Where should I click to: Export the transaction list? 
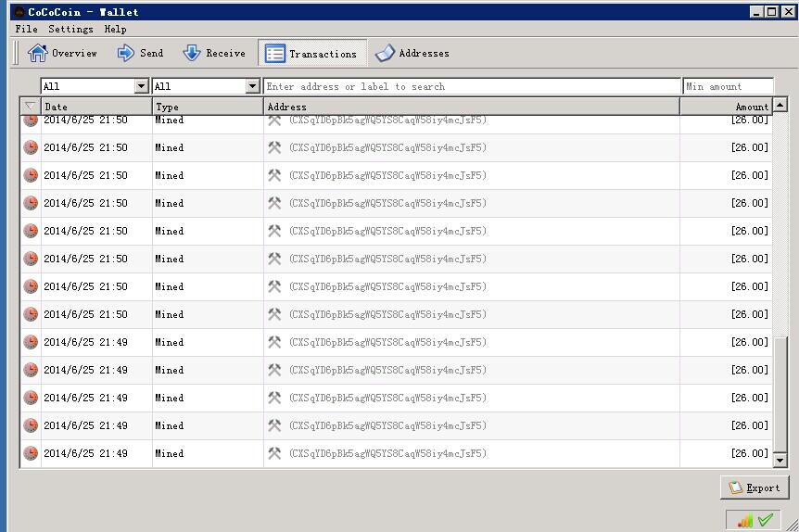755,488
